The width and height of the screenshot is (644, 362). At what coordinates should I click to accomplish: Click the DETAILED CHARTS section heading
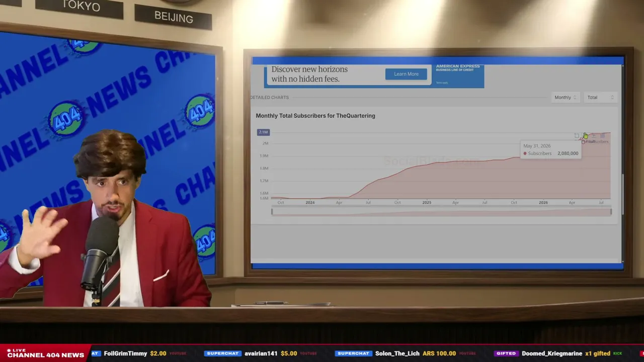270,98
